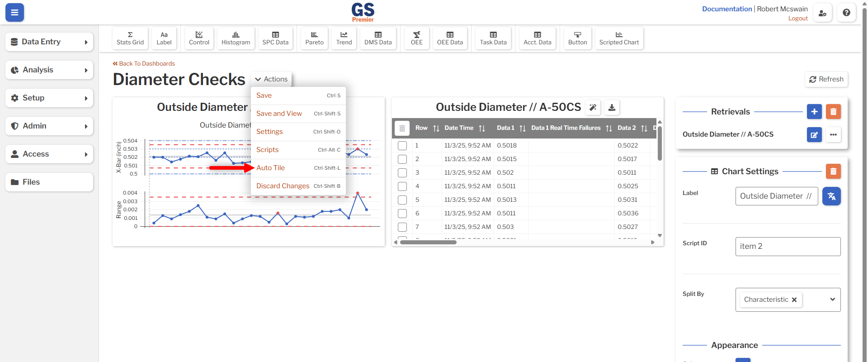Insert a Pareto chart widget

pyautogui.click(x=314, y=38)
